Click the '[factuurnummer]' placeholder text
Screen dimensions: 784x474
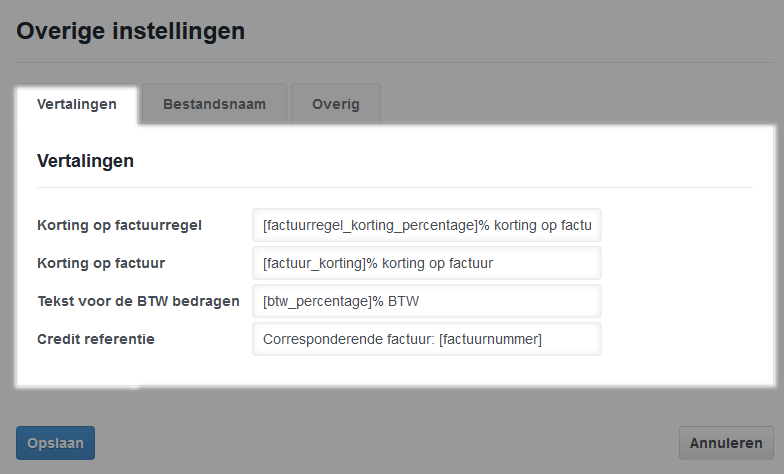[490, 339]
